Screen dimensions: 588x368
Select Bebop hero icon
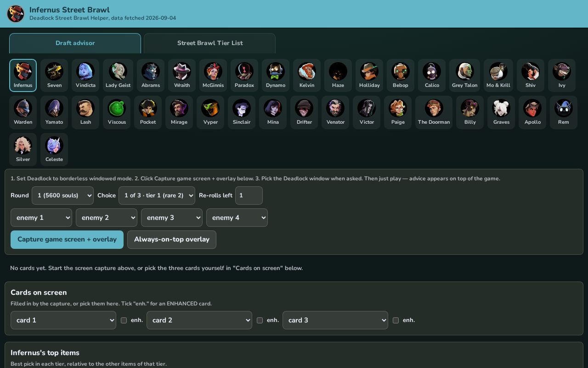[x=401, y=75]
